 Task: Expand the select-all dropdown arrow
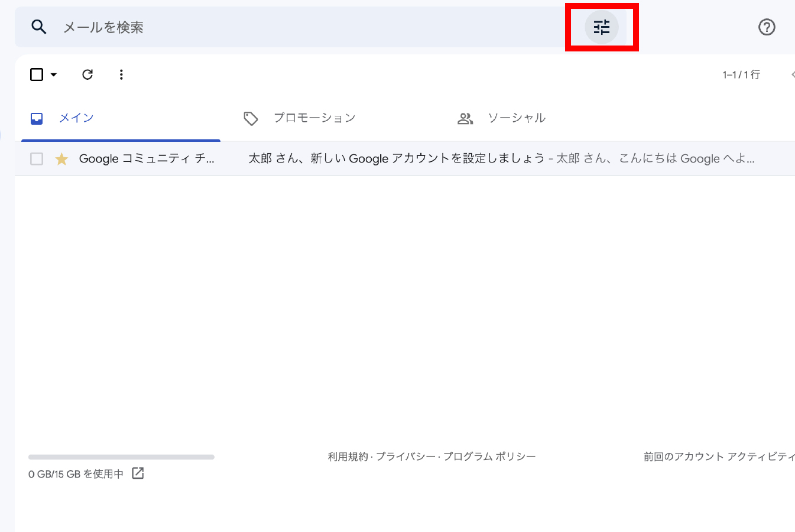(x=54, y=74)
